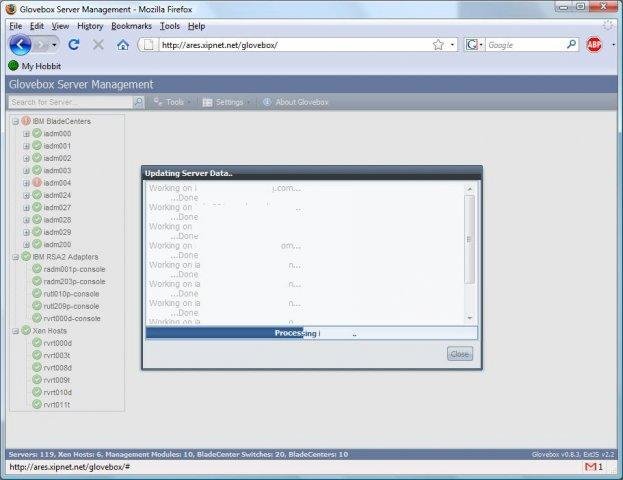Screen dimensions: 623x480
Task: Select rutl209p-console in tree
Action: [71, 306]
